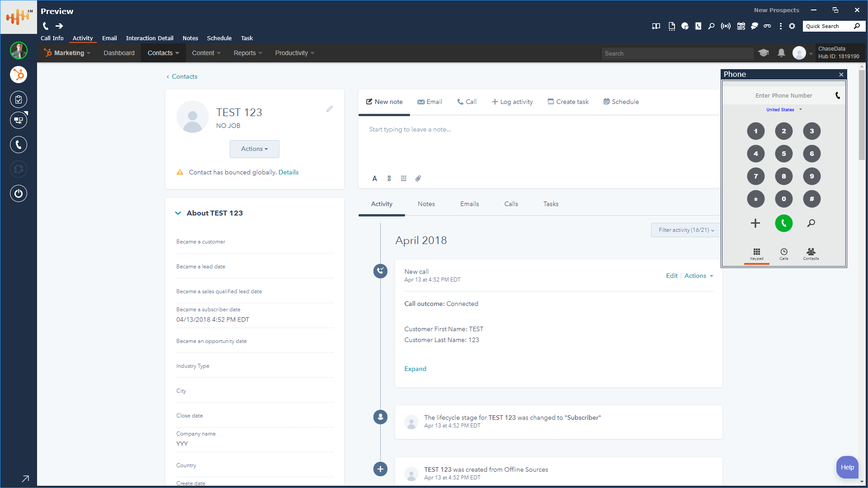Open Calls history in phone panel

click(783, 253)
